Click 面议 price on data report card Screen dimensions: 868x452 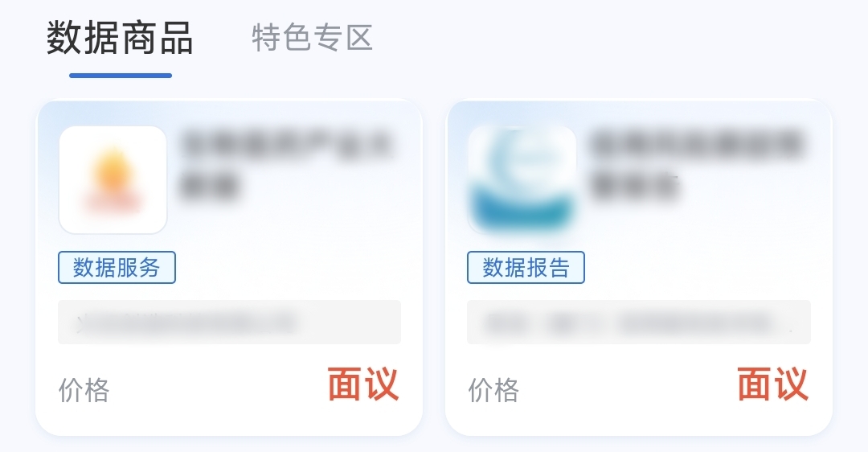click(x=773, y=384)
